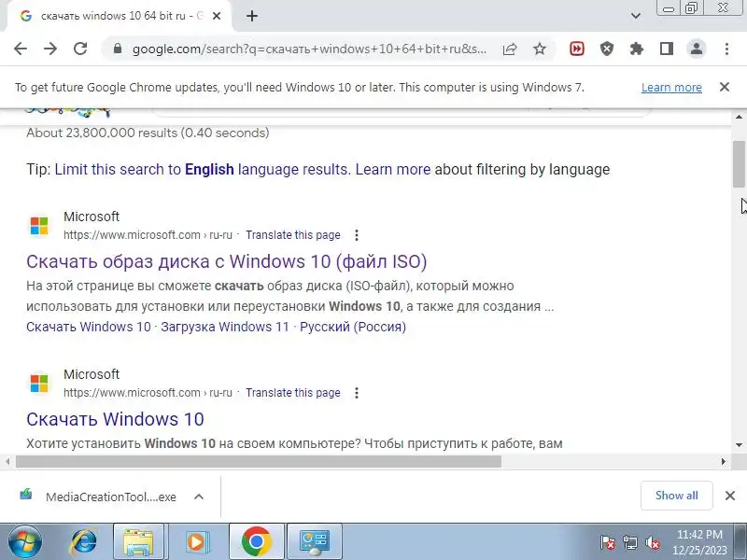Click the horizontal scrollbar thumb
The image size is (747, 560).
(259, 461)
